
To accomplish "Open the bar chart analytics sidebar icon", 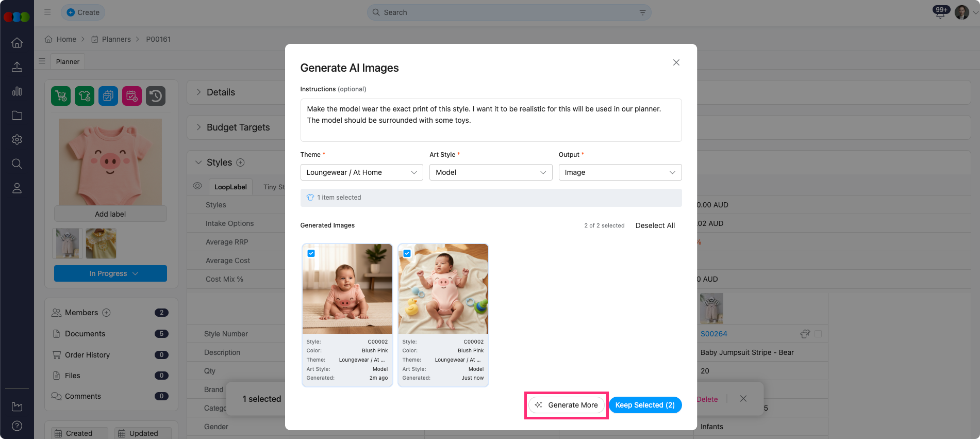I will point(17,91).
